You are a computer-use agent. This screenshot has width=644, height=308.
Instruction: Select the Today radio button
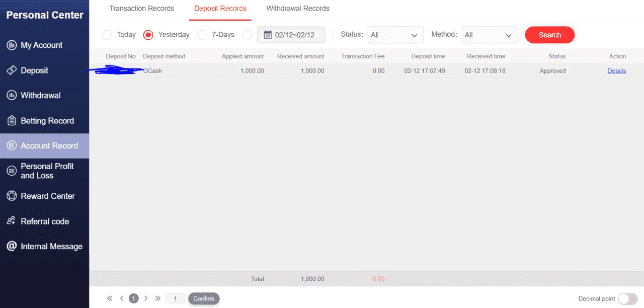[x=107, y=35]
